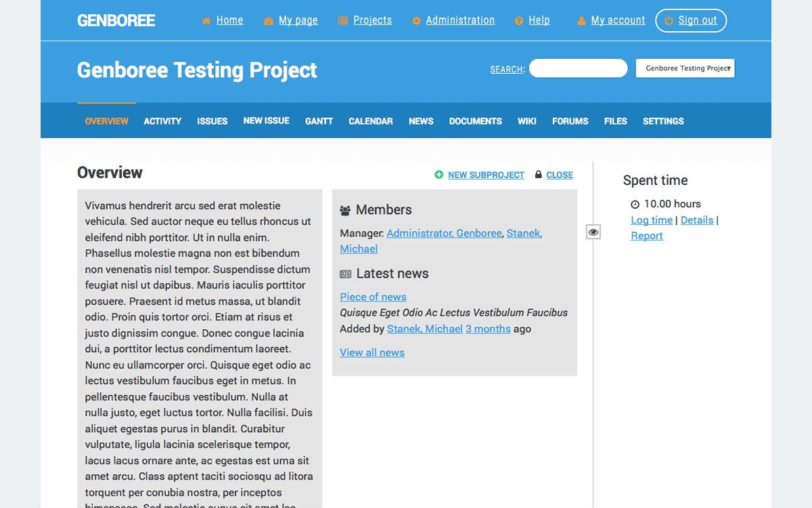Viewport: 812px width, 508px height.
Task: Click the My account user icon
Action: click(x=581, y=21)
